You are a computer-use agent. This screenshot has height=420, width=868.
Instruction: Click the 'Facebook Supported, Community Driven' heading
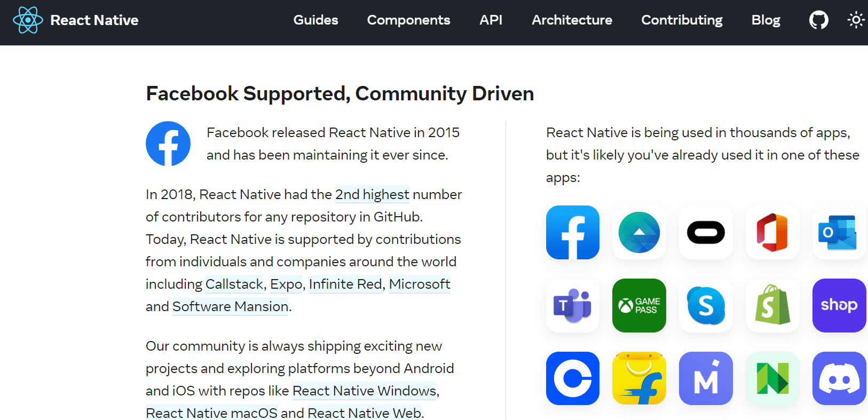340,93
